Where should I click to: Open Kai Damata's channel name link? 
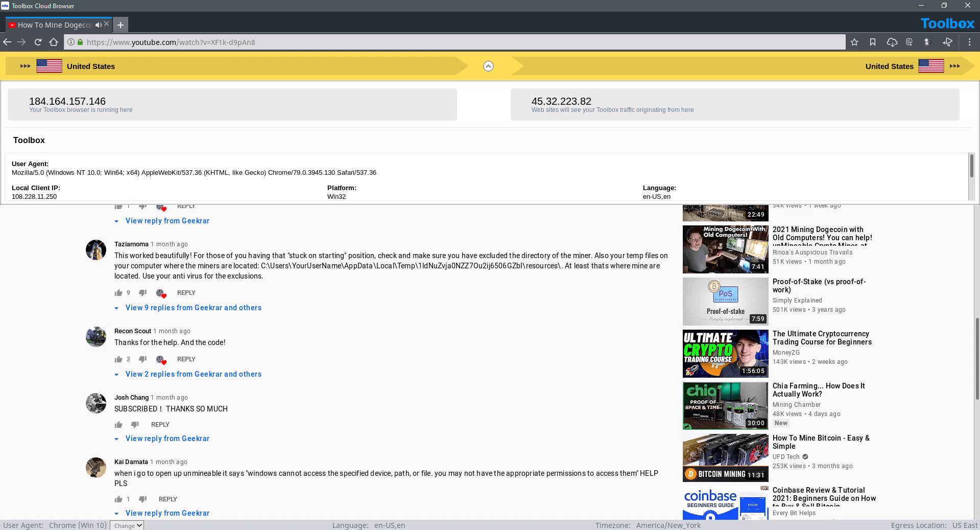[131, 462]
